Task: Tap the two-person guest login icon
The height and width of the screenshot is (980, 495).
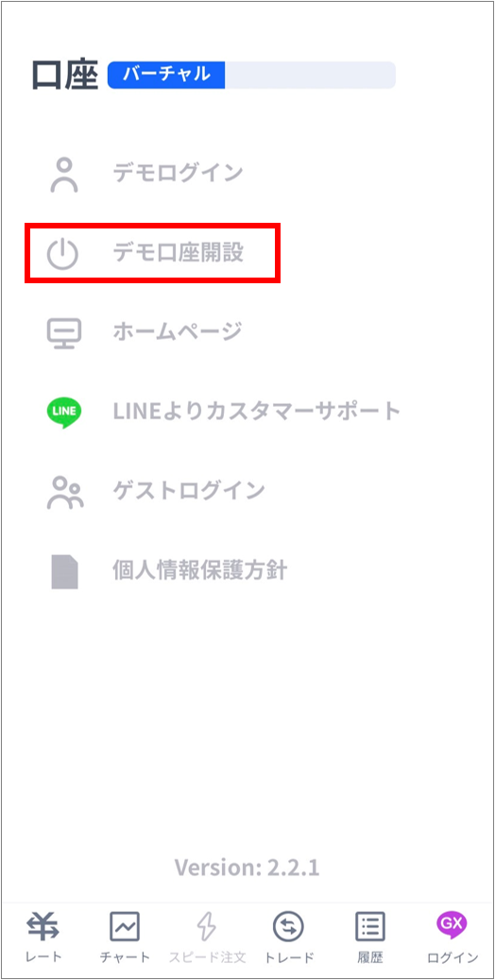Action: click(x=65, y=492)
